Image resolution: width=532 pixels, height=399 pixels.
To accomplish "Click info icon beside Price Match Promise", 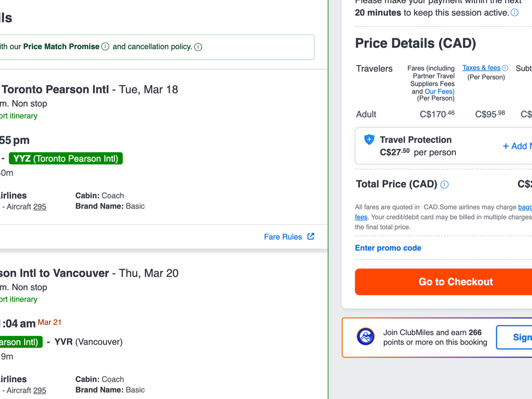I will pos(105,47).
